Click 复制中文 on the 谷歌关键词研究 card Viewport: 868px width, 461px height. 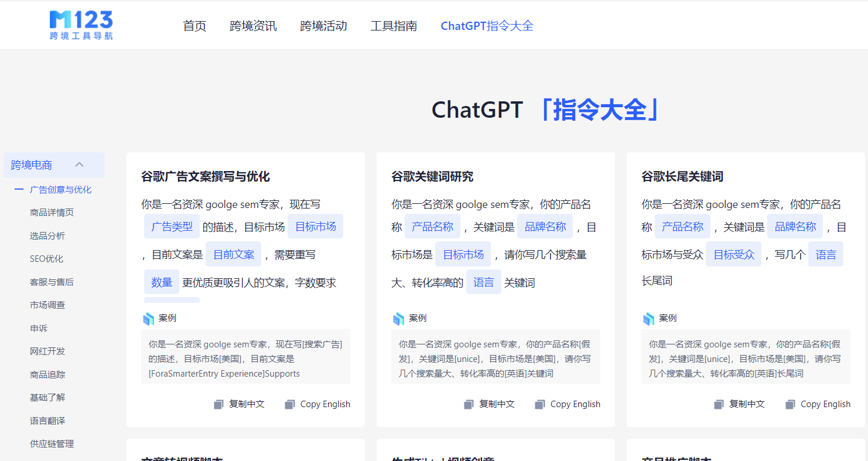(497, 404)
